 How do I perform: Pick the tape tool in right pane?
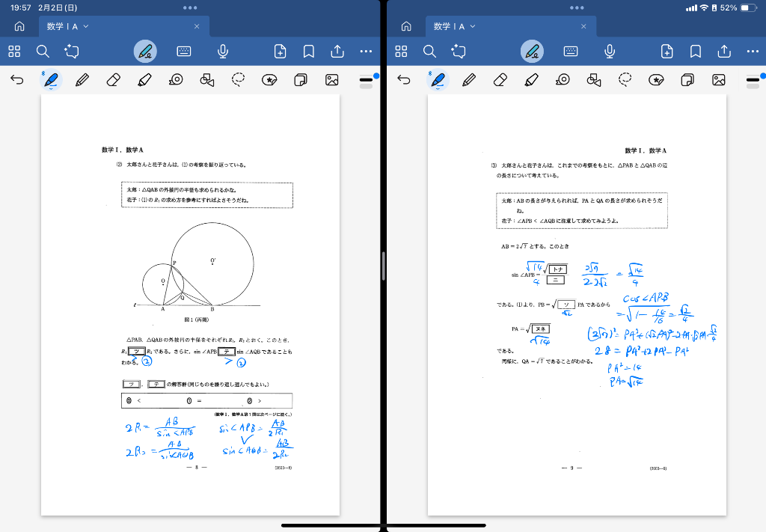[x=563, y=79]
